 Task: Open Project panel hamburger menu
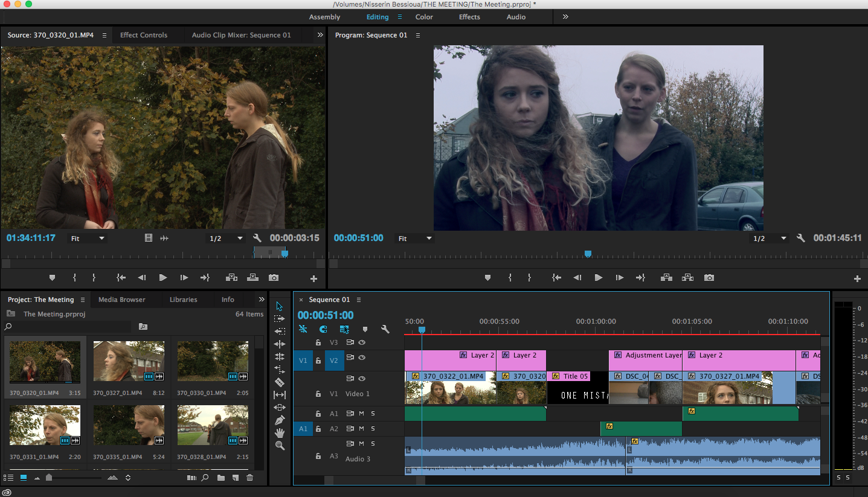click(x=83, y=300)
